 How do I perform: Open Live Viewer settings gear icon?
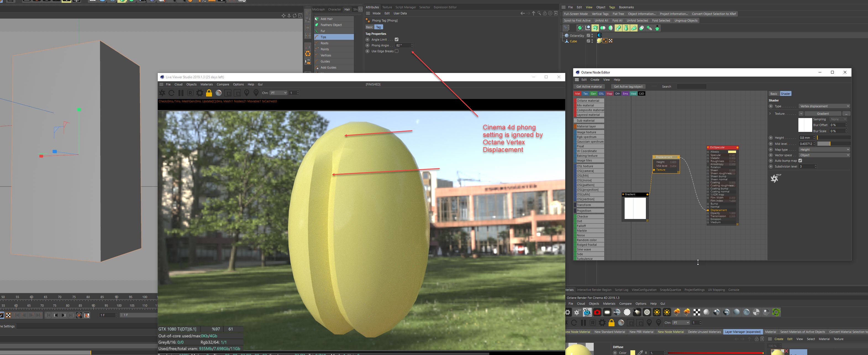click(199, 93)
